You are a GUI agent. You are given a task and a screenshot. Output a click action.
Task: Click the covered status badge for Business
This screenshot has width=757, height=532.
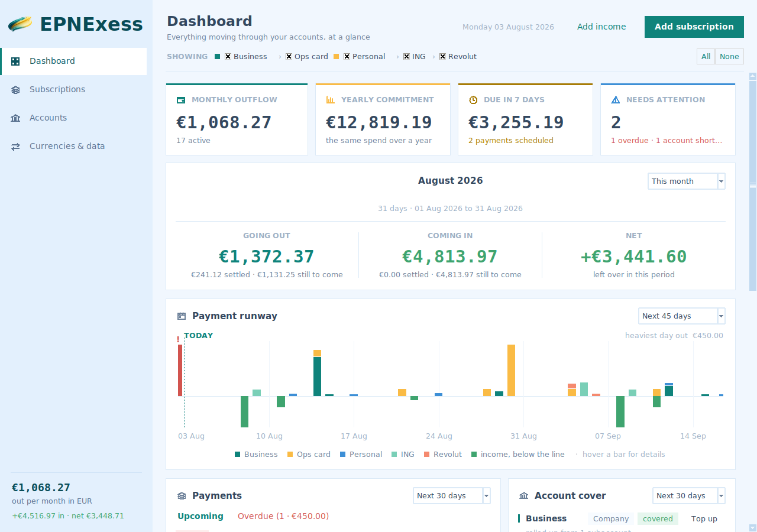tap(658, 519)
